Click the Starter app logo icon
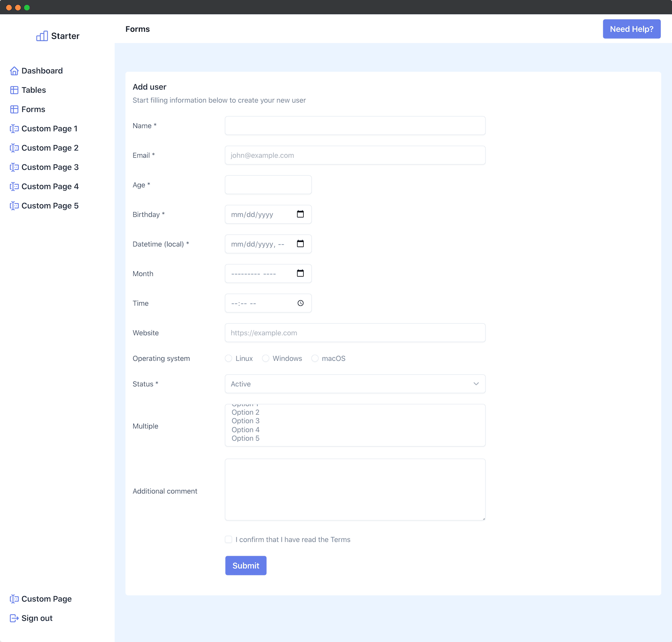Screen dimensions: 672x642 tap(42, 36)
